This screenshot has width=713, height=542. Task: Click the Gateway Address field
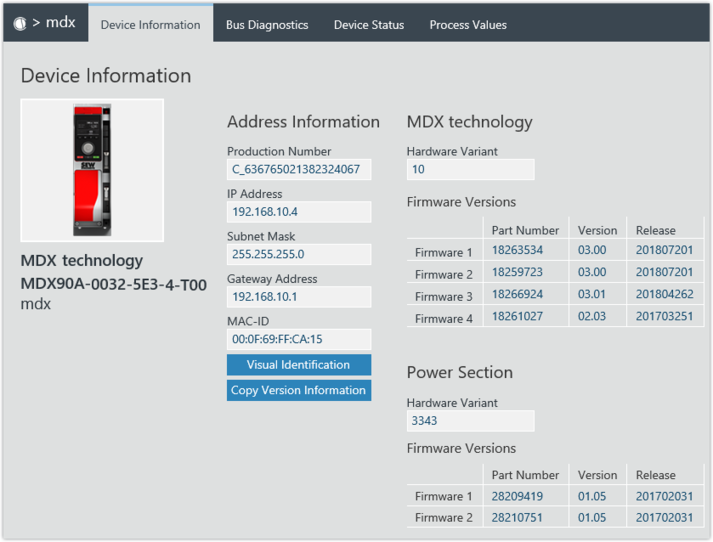[x=298, y=297]
